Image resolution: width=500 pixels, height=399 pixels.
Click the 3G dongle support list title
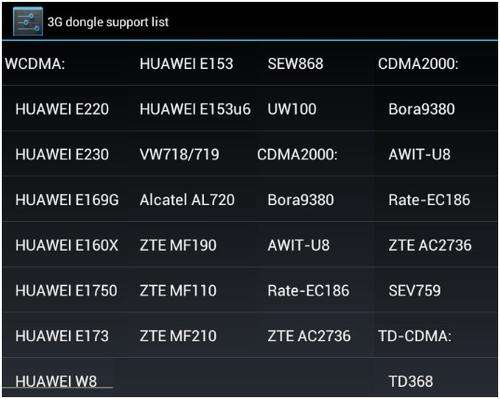[x=108, y=22]
